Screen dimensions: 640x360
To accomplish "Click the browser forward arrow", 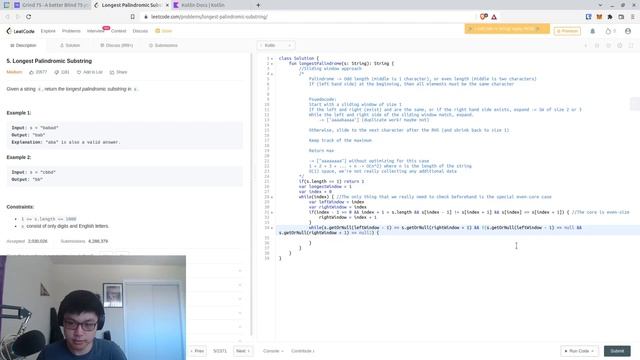I will click(18, 17).
